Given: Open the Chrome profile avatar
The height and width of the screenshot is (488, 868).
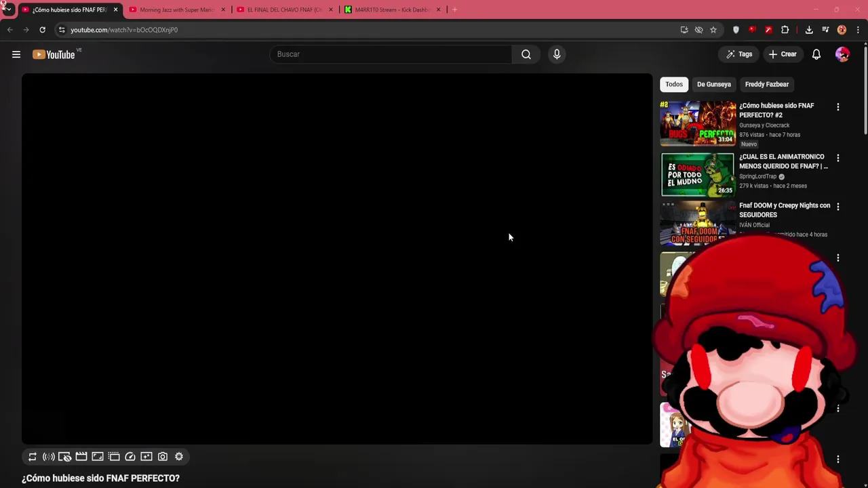Looking at the screenshot, I should point(842,30).
